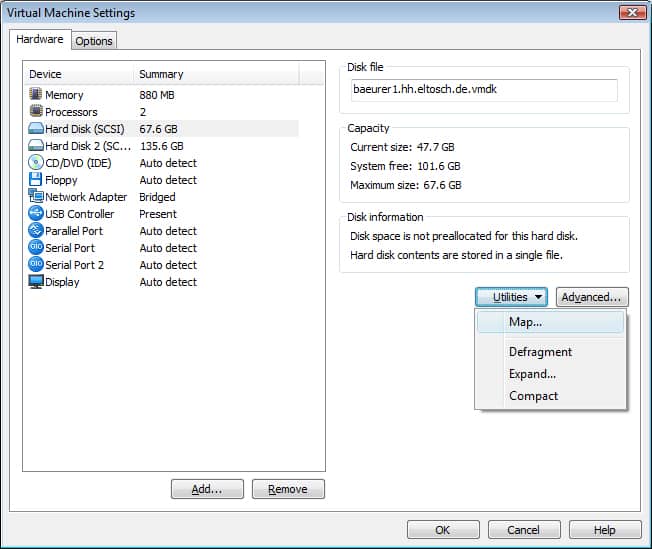Click the USB Controller icon
Viewport: 652px width, 549px height.
click(36, 213)
